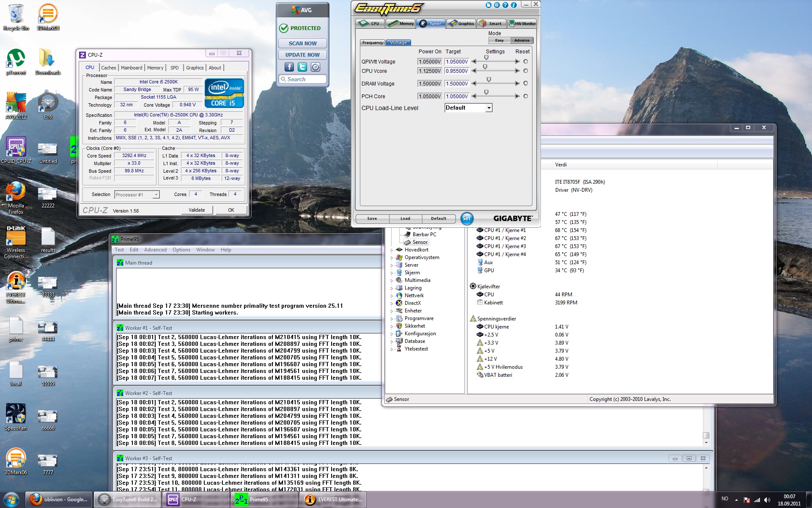Viewport: 812px width, 508px height.
Task: Click the Default button in EasyTune6
Action: [439, 218]
